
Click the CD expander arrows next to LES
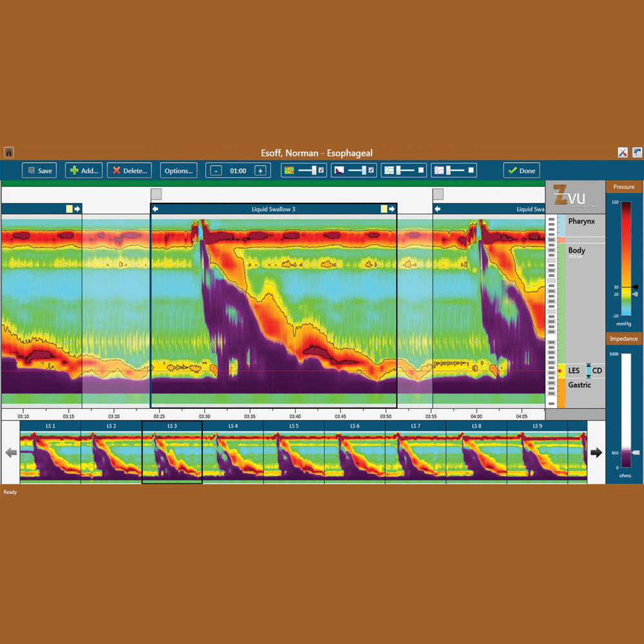point(588,371)
